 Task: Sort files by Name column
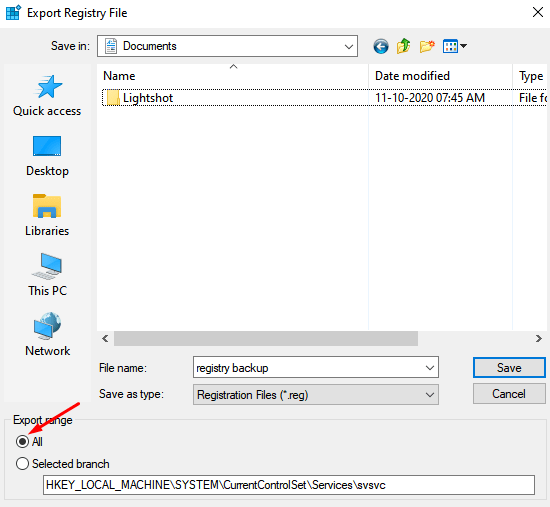click(233, 76)
